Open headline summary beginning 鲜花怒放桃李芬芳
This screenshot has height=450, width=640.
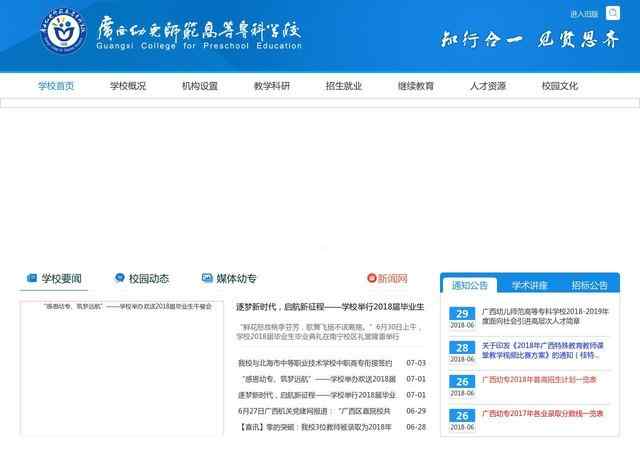(330, 332)
